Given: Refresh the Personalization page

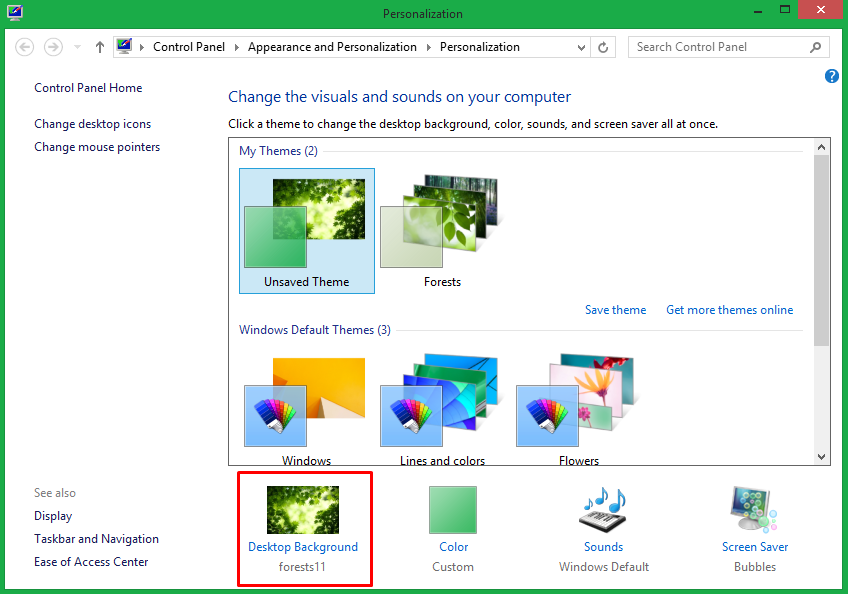Looking at the screenshot, I should point(602,46).
